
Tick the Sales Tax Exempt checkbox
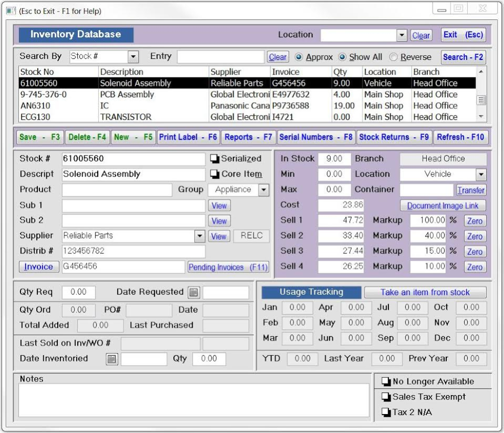[386, 397]
